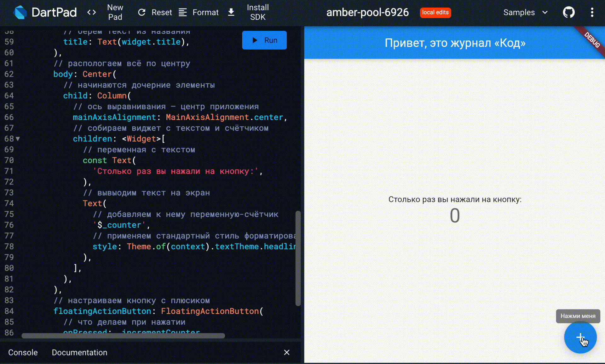Open the GitHub repository icon
Screen dimensions: 605x364
pyautogui.click(x=569, y=12)
